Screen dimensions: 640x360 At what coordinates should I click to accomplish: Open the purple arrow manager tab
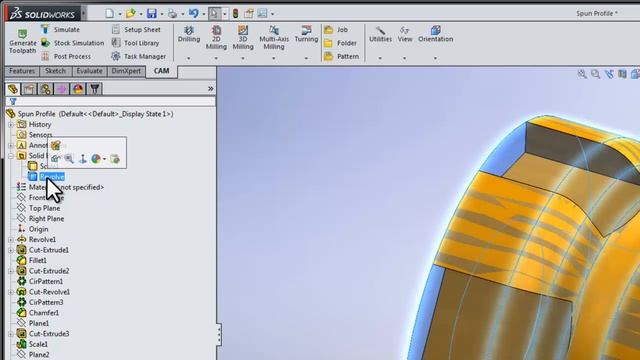[62, 89]
